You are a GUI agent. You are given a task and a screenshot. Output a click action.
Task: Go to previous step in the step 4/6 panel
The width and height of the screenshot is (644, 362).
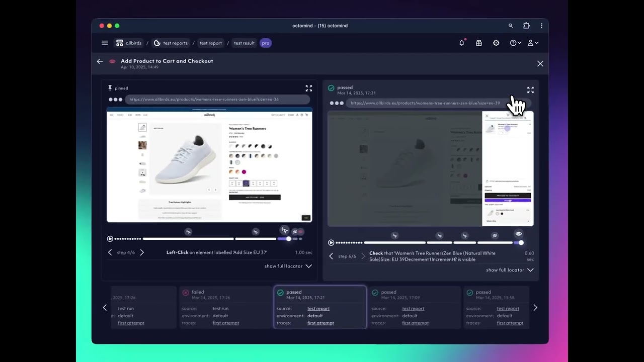pos(110,252)
